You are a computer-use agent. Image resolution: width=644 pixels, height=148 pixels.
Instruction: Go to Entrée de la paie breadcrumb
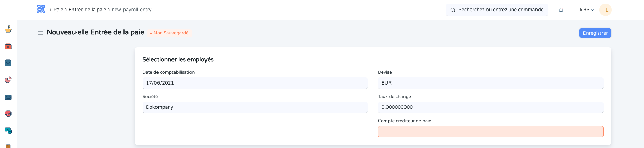click(87, 10)
